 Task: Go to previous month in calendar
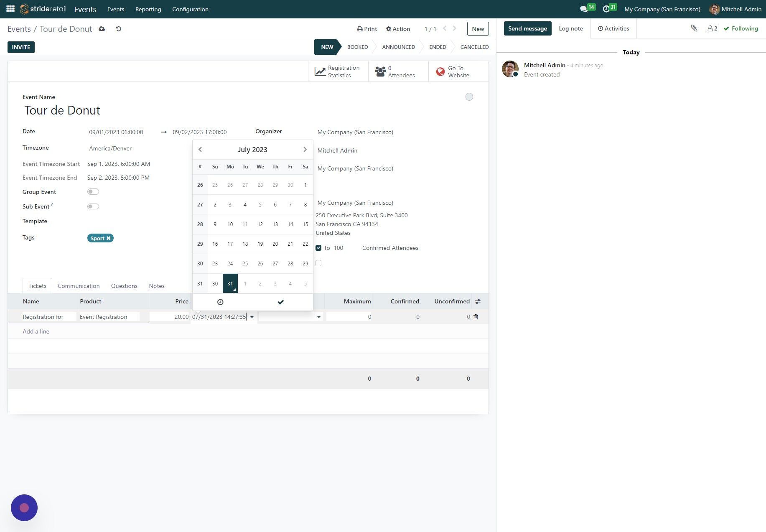pyautogui.click(x=200, y=150)
